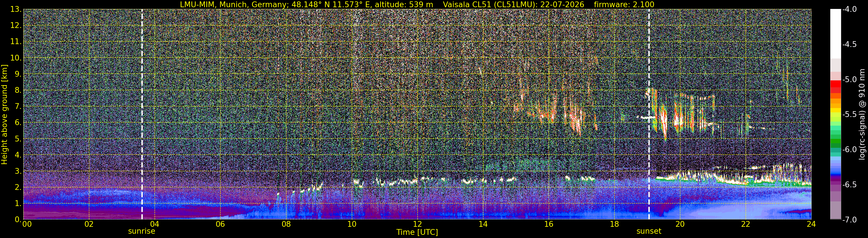
Task: Click the grey bottom band of the colorbar
Action: pos(836,210)
